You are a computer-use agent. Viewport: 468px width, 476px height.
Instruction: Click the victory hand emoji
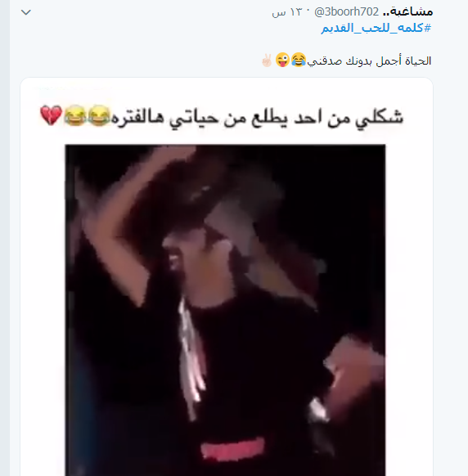pyautogui.click(x=267, y=60)
